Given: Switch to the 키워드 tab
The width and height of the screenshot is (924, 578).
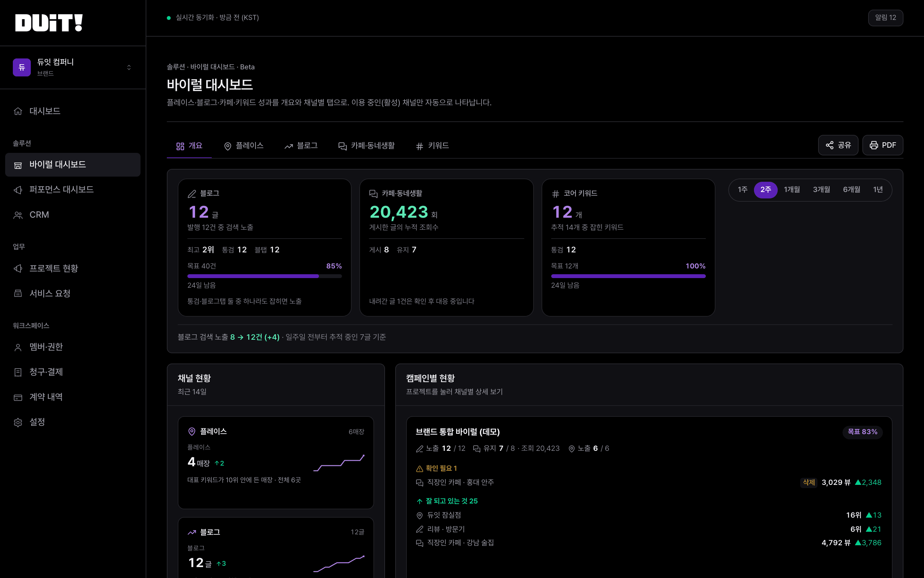Looking at the screenshot, I should pos(432,146).
